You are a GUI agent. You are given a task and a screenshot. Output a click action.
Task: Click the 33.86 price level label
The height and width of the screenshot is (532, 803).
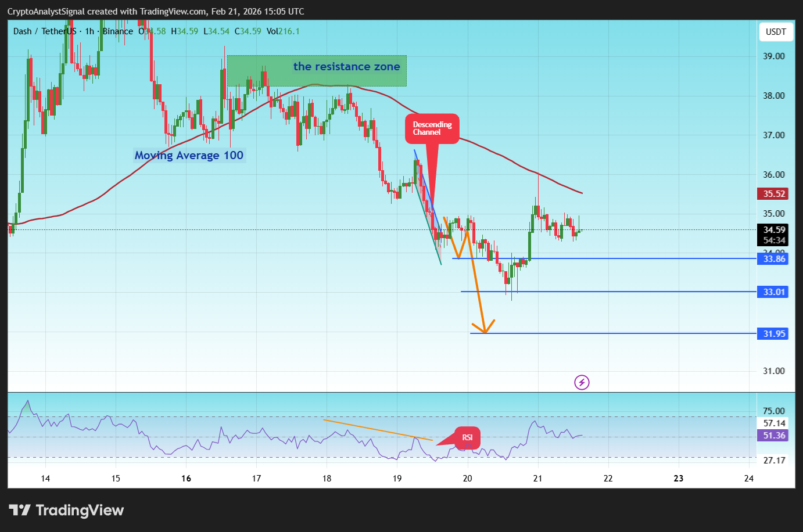pyautogui.click(x=773, y=259)
